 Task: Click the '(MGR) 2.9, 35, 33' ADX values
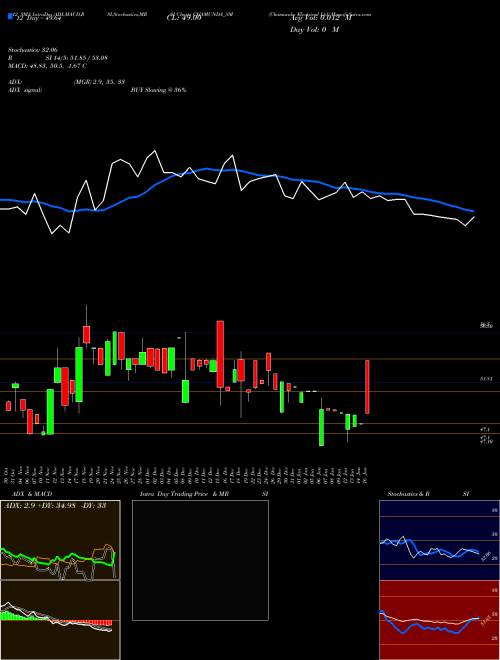(x=99, y=82)
